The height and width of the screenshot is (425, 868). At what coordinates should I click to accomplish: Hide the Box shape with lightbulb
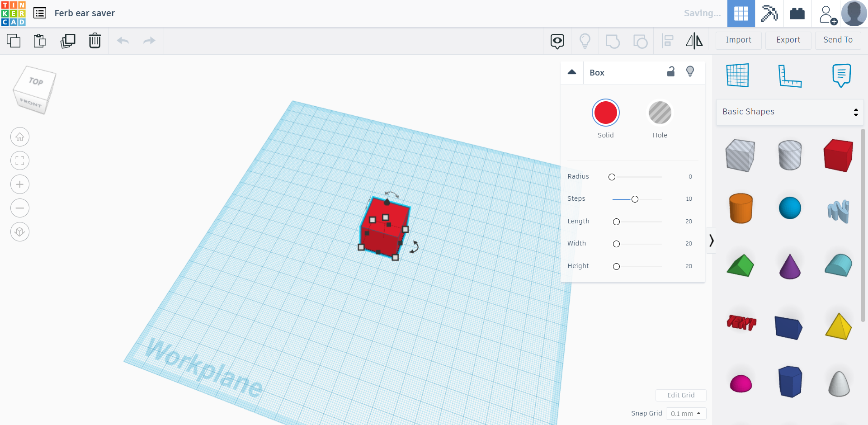click(x=690, y=71)
